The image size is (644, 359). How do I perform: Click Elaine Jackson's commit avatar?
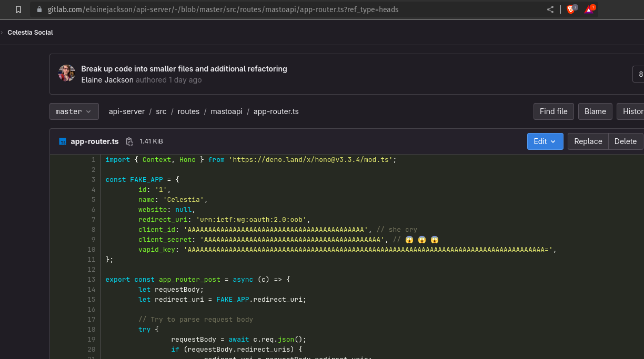67,74
